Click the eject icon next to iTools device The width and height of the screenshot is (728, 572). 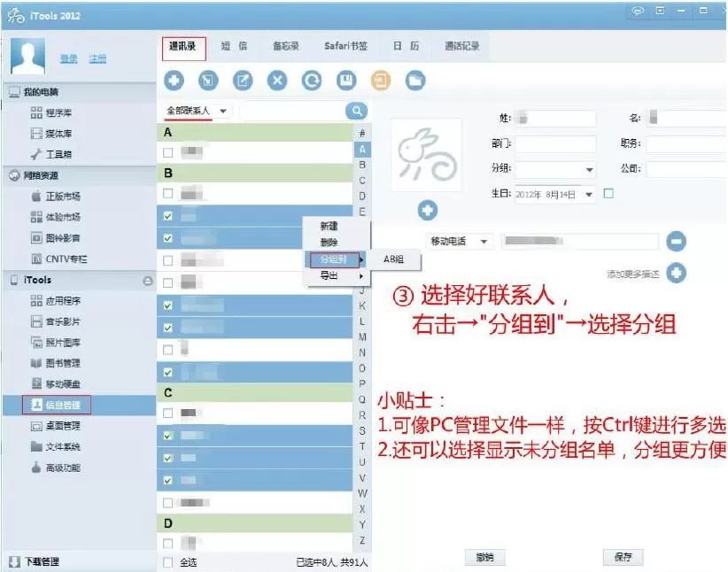pyautogui.click(x=148, y=281)
